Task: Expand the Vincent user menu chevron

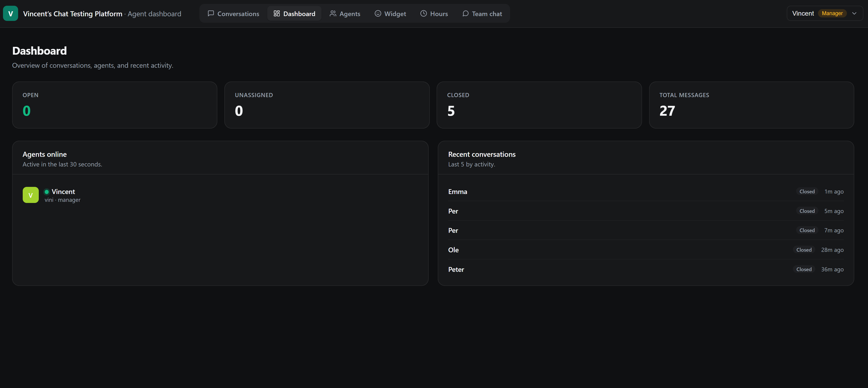Action: point(854,14)
